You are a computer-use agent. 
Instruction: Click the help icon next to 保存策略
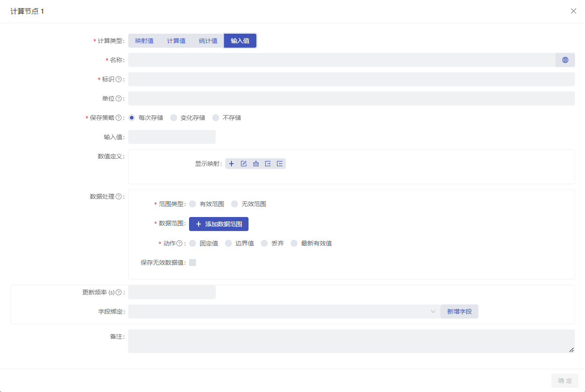click(x=118, y=118)
